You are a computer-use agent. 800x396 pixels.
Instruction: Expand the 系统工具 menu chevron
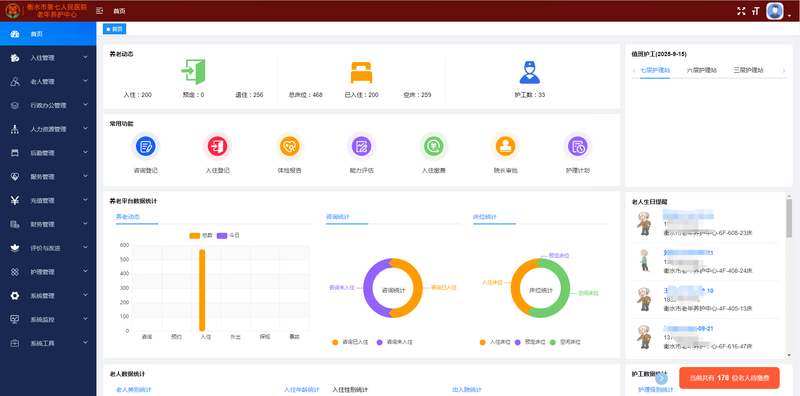pos(85,343)
